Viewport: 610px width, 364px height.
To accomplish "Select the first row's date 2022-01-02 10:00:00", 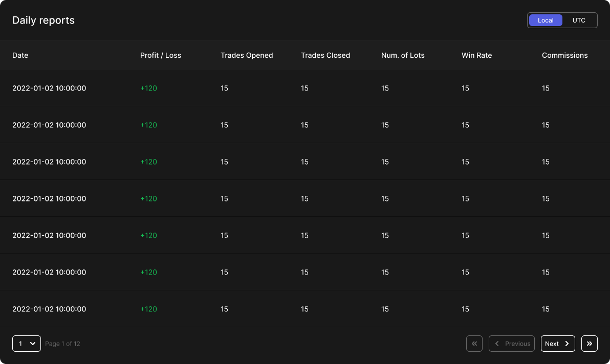I will click(49, 88).
